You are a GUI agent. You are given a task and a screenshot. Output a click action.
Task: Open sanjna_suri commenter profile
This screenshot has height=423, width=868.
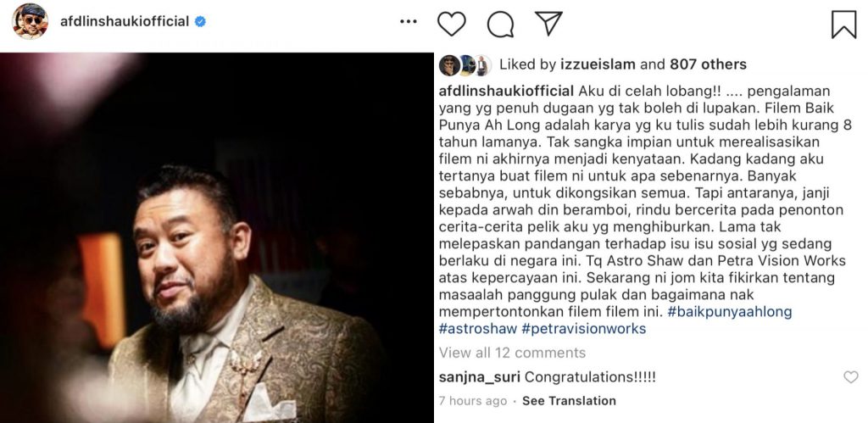[x=480, y=377]
